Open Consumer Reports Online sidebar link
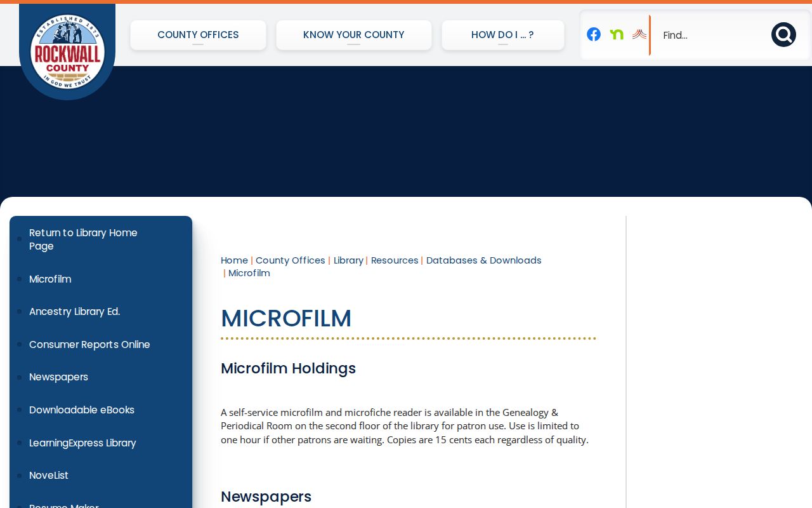Viewport: 812px width, 508px height. point(89,344)
